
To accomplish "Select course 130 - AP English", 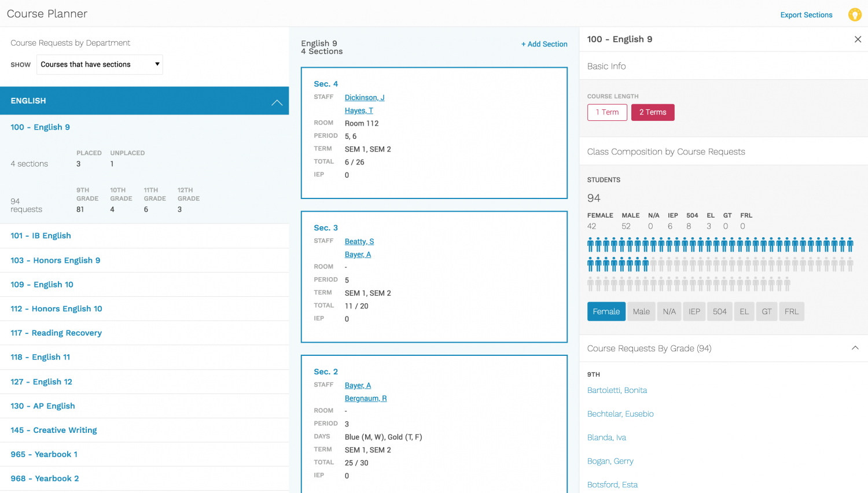I will [x=43, y=406].
